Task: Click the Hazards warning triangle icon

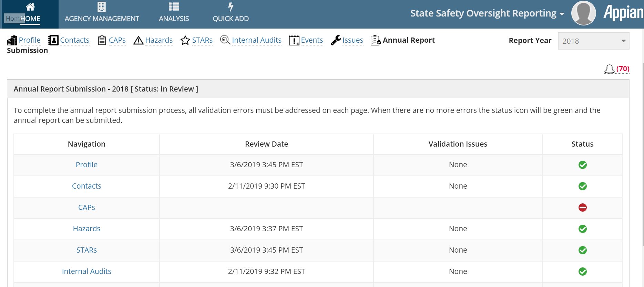Action: tap(138, 41)
